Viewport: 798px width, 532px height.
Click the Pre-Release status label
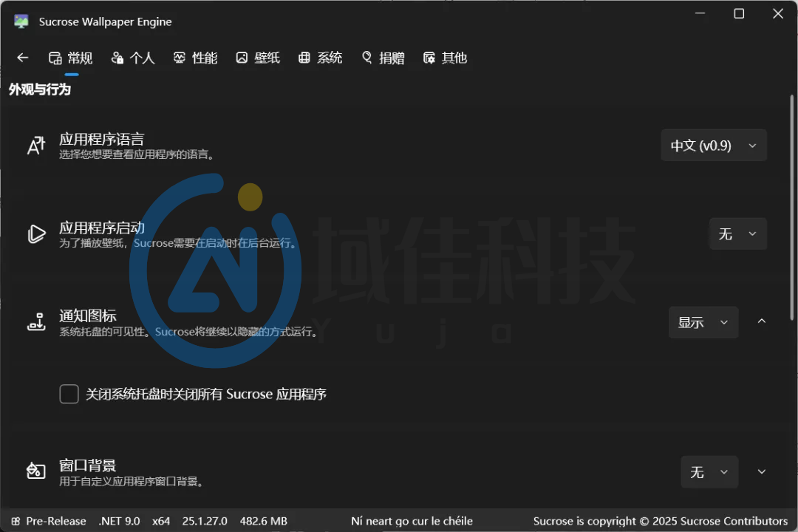[x=56, y=522]
